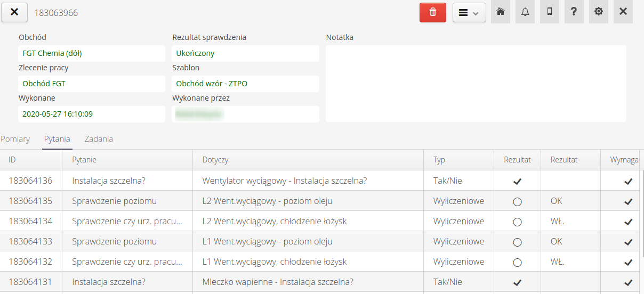
Task: Click the red trash delete button
Action: [432, 12]
